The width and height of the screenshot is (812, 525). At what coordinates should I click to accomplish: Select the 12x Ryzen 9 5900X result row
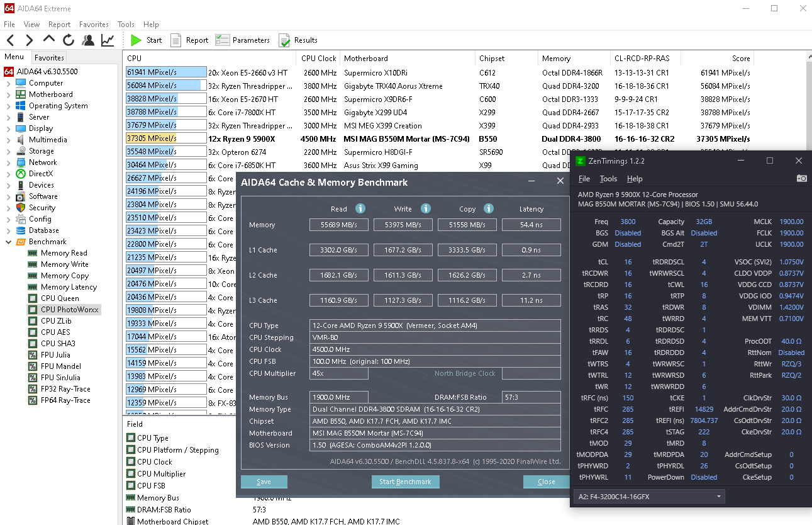[438, 138]
